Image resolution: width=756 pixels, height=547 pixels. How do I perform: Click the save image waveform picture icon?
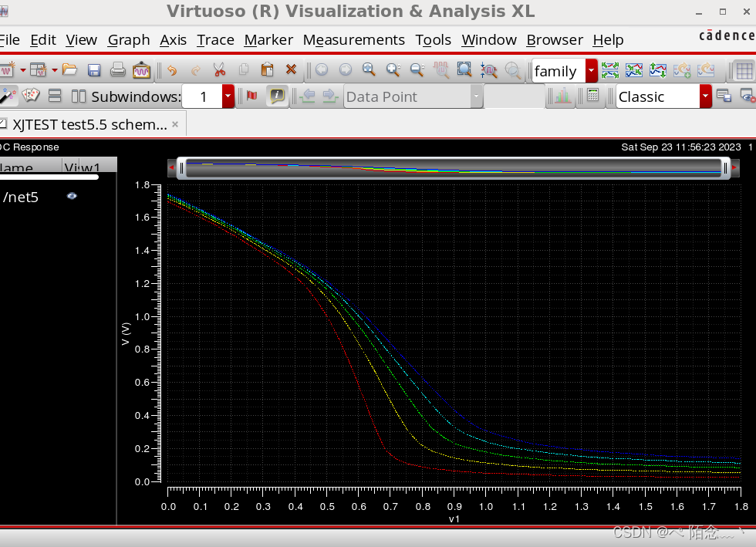(x=141, y=70)
